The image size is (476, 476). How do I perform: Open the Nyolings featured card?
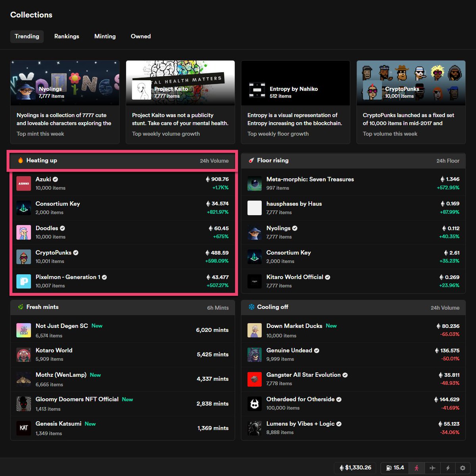point(65,102)
